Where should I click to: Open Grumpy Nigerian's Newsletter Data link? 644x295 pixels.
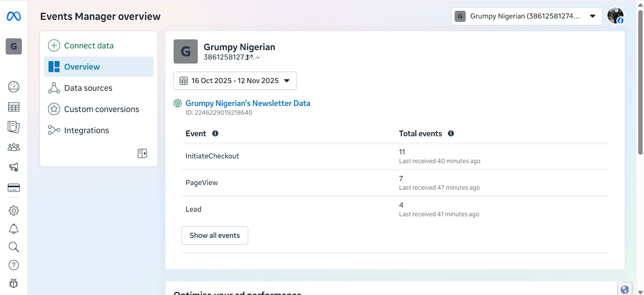(x=248, y=103)
